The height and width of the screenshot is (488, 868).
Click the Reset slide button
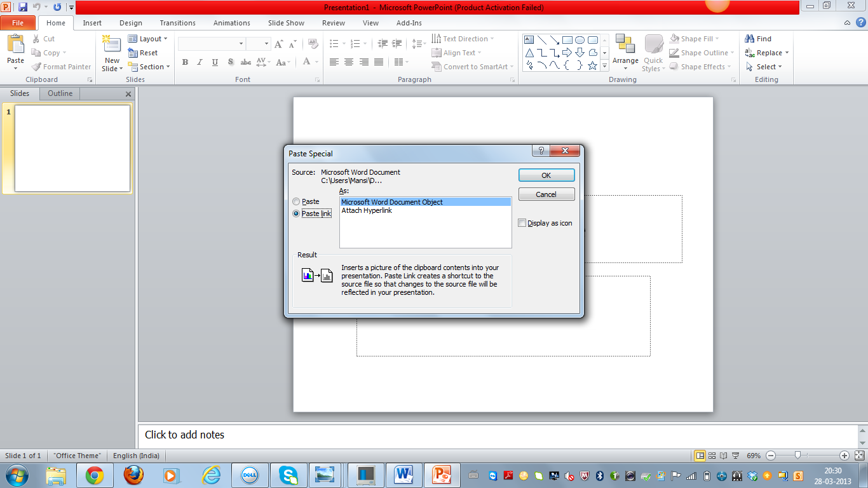pos(143,53)
